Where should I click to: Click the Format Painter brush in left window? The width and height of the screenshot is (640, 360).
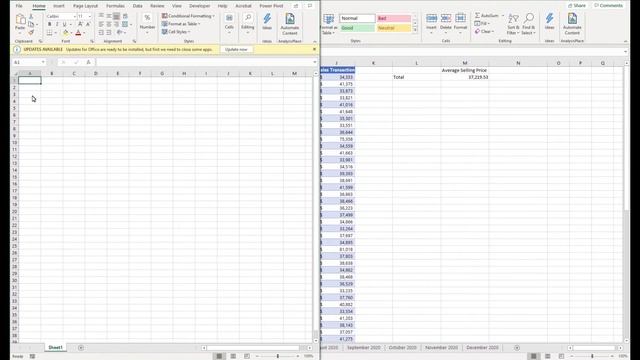point(31,32)
